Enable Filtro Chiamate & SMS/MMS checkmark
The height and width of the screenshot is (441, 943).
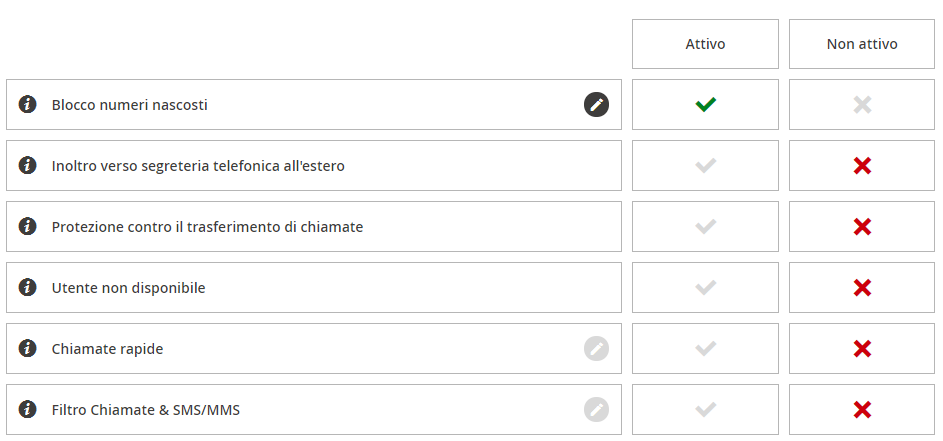[705, 410]
